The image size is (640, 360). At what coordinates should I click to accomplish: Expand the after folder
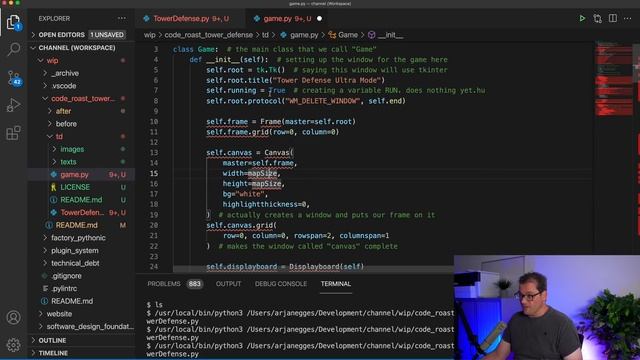click(x=81, y=111)
